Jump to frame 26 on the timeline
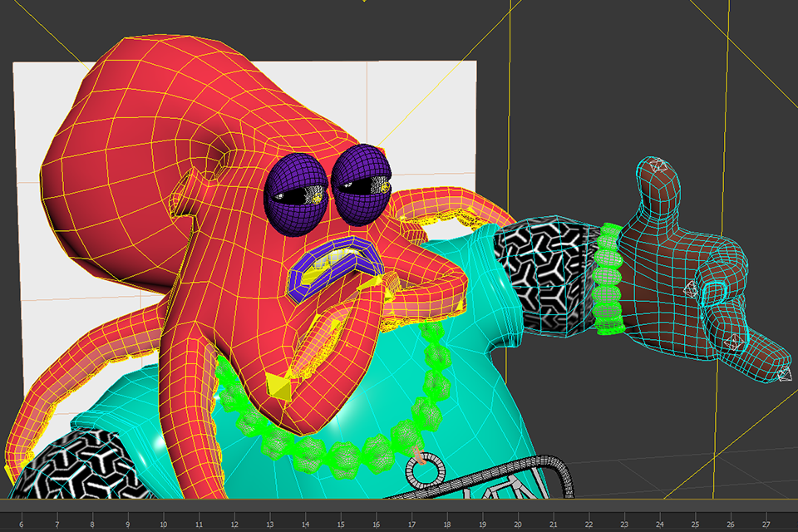798x532 pixels. click(x=731, y=524)
